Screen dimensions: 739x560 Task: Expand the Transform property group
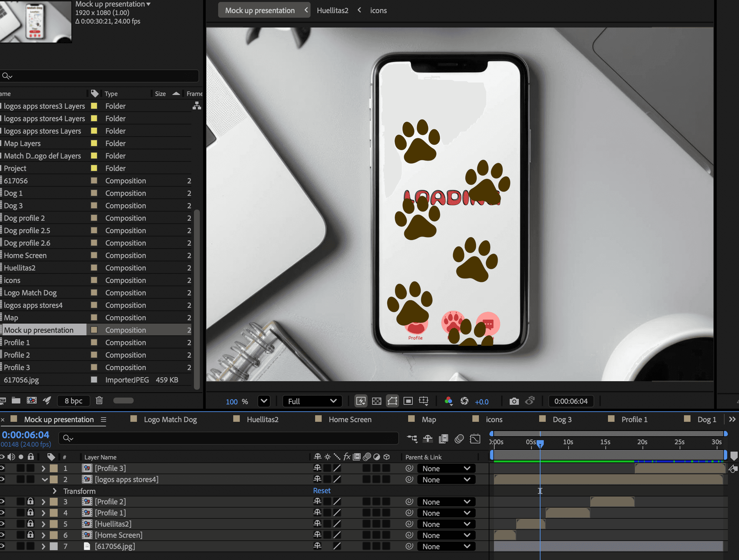pyautogui.click(x=55, y=491)
